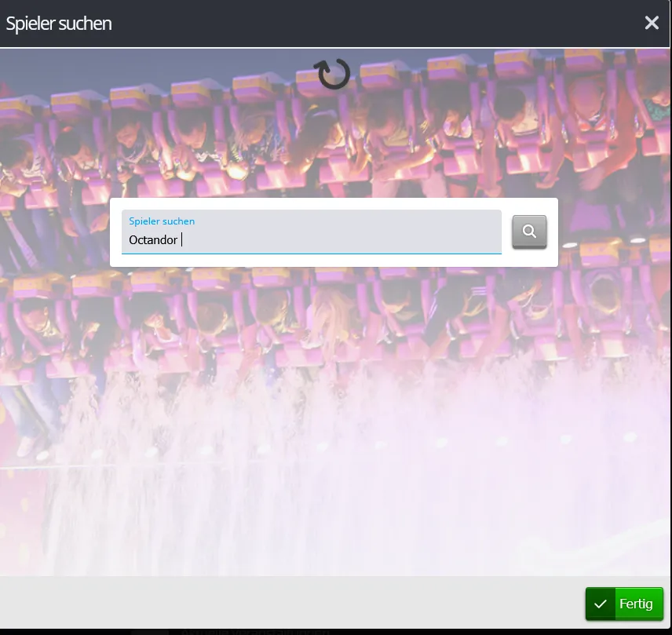Screen dimensions: 672x635
Task: Click the blue Spieler suchen field label
Action: point(162,221)
